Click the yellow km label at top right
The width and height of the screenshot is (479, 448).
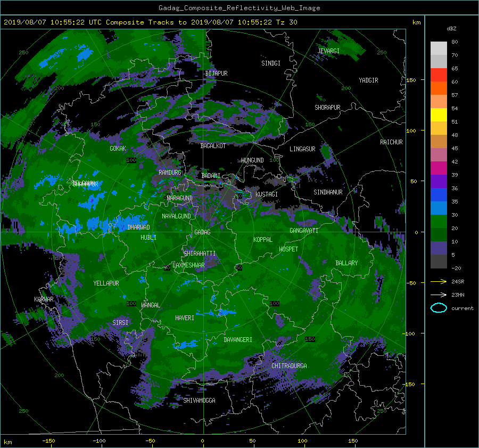point(416,22)
